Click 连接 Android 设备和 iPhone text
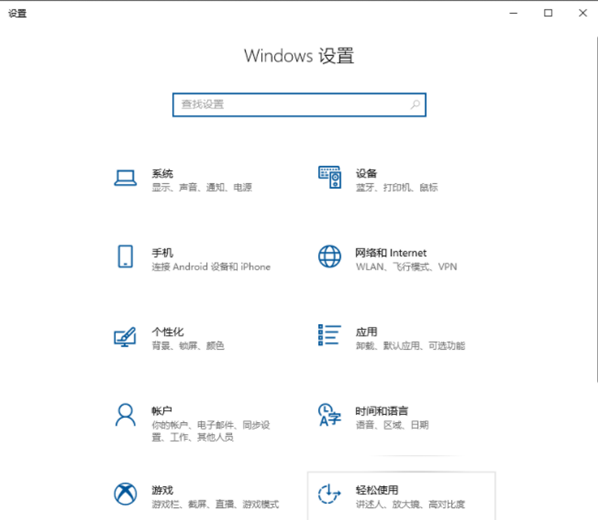598x520 pixels. pos(211,267)
